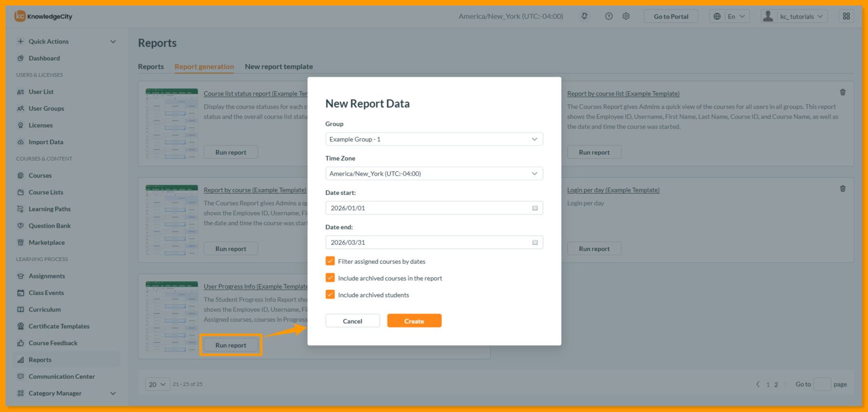Click the Date start input field
The height and width of the screenshot is (412, 868).
point(434,208)
